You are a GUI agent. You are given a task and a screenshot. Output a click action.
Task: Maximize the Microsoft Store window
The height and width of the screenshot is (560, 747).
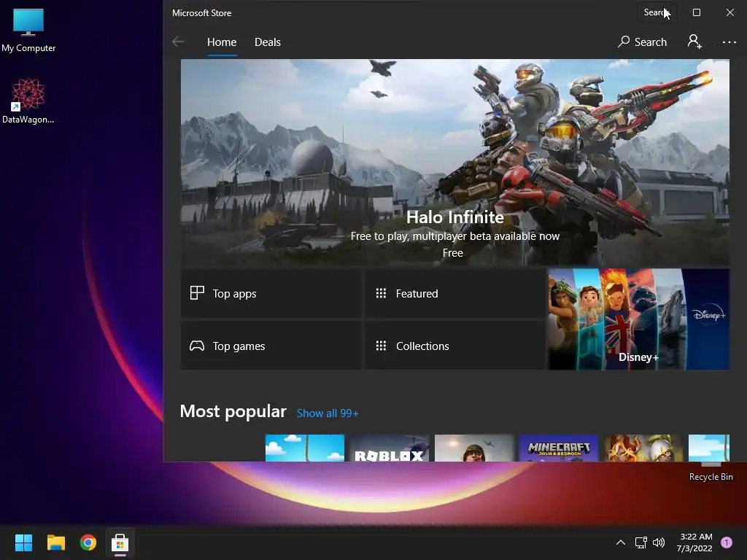coord(697,12)
